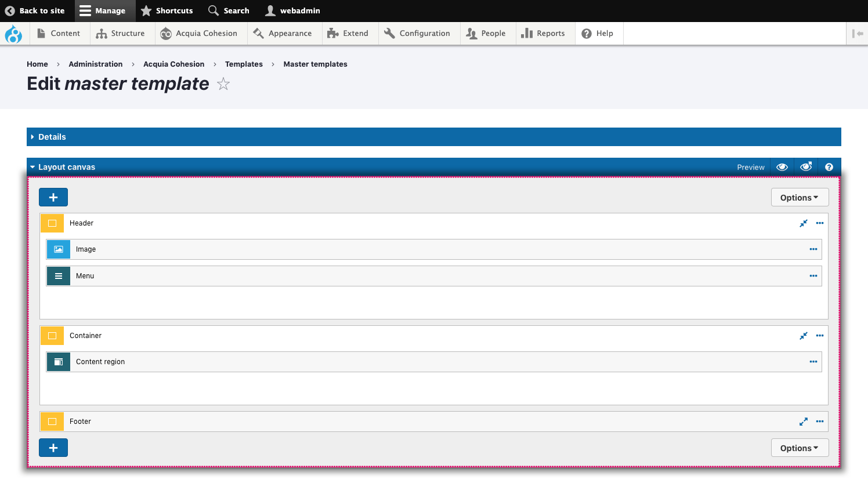Expand the Footer container
The image size is (868, 483).
pyautogui.click(x=803, y=422)
